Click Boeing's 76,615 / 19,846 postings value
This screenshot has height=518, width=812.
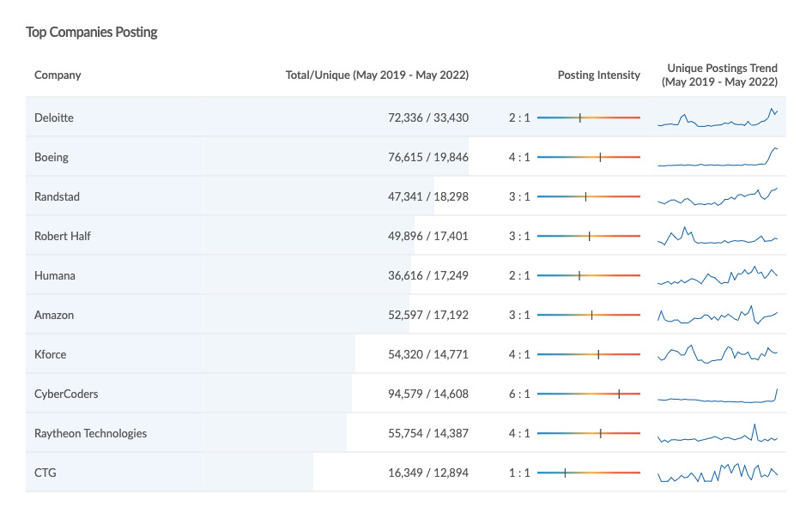[x=428, y=157]
